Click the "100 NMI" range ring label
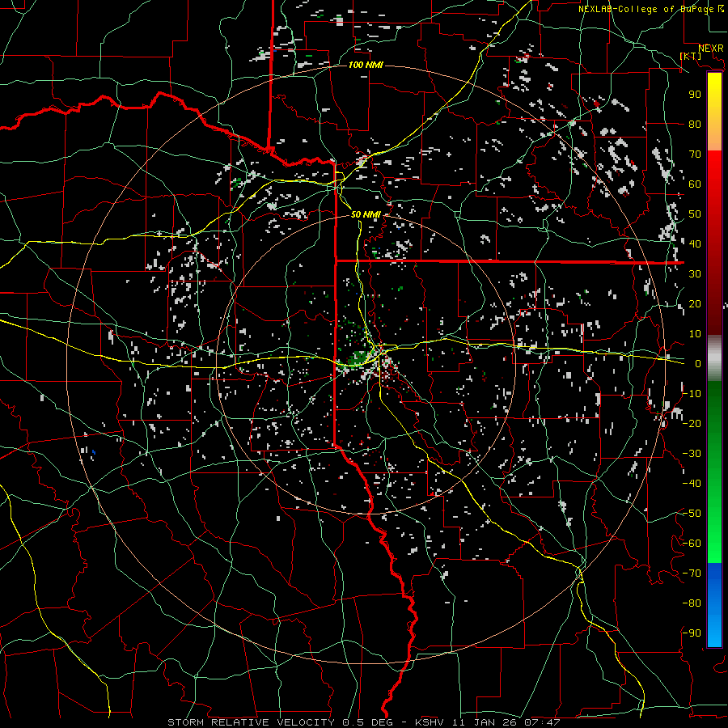This screenshot has width=728, height=728. pyautogui.click(x=366, y=65)
